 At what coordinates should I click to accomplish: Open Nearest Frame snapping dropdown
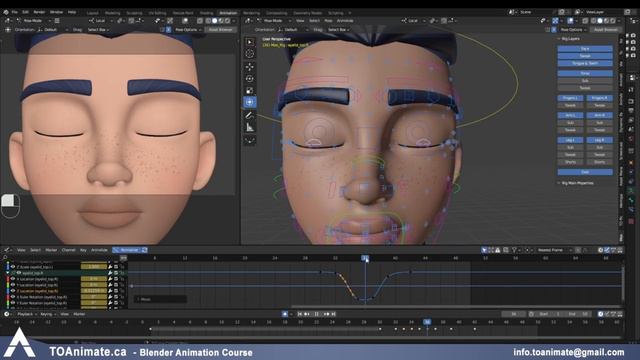tap(553, 250)
